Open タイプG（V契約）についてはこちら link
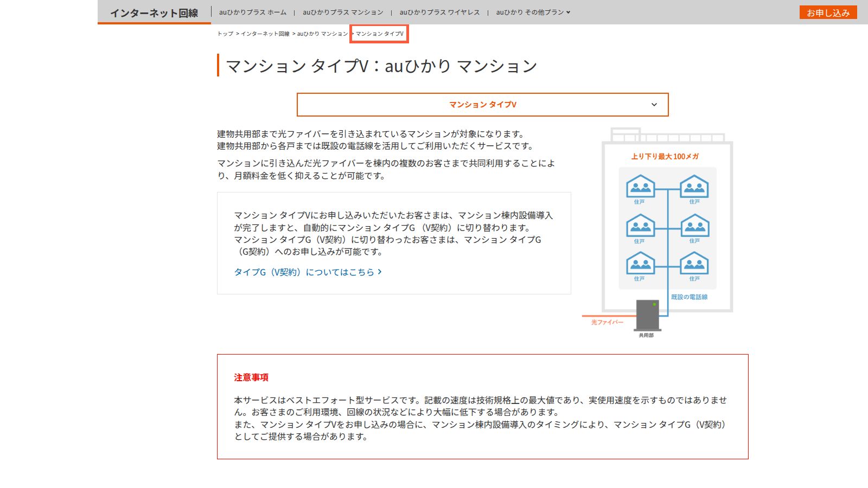The height and width of the screenshot is (488, 868). 308,272
